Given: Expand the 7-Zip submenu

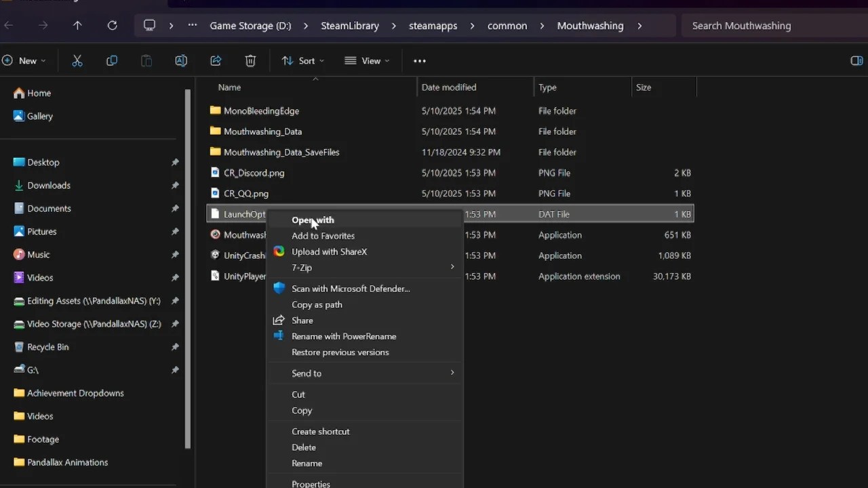Looking at the screenshot, I should (372, 268).
